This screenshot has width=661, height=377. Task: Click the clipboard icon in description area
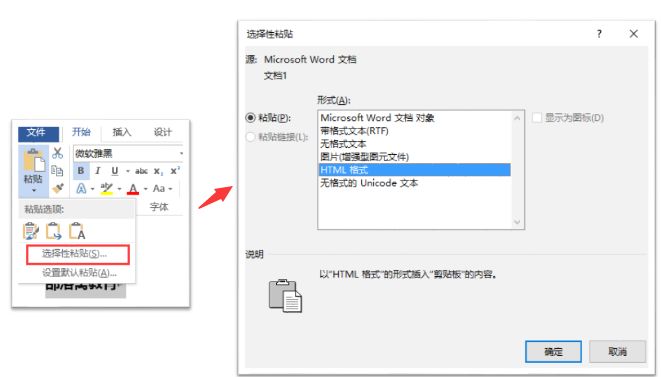click(x=285, y=296)
